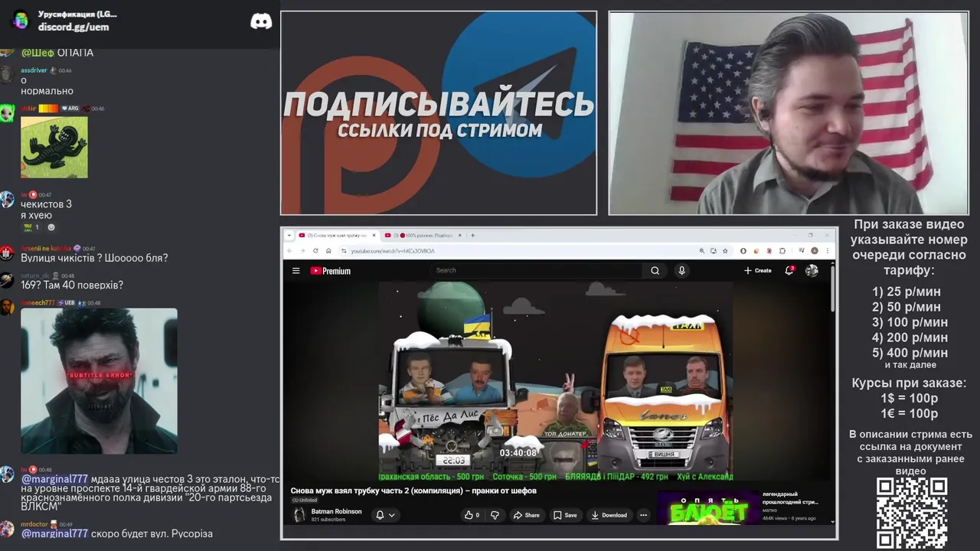Open the YouTube hamburger guide menu

[x=296, y=270]
